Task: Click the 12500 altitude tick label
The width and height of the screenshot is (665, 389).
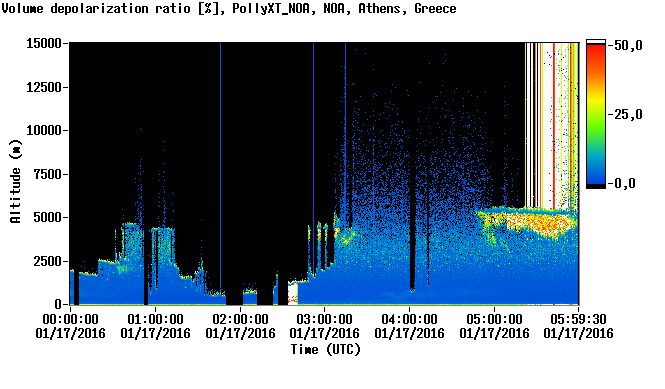Action: (x=44, y=87)
